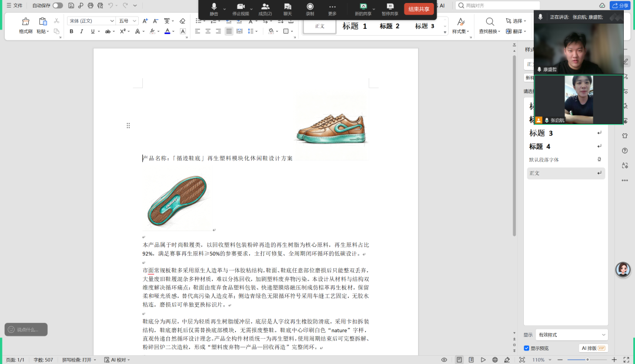Image resolution: width=635 pixels, height=364 pixels.
Task: Open the 文件 menu
Action: [x=15, y=6]
